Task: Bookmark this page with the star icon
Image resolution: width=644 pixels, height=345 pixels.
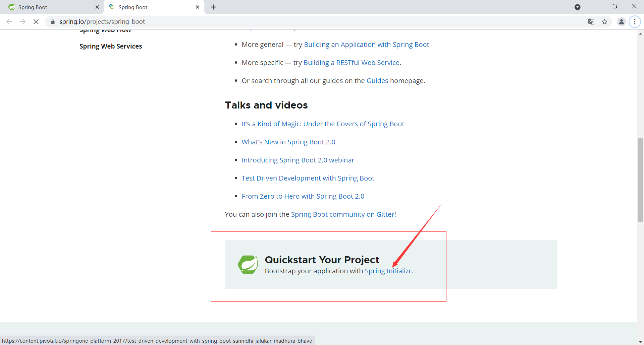Action: (604, 22)
